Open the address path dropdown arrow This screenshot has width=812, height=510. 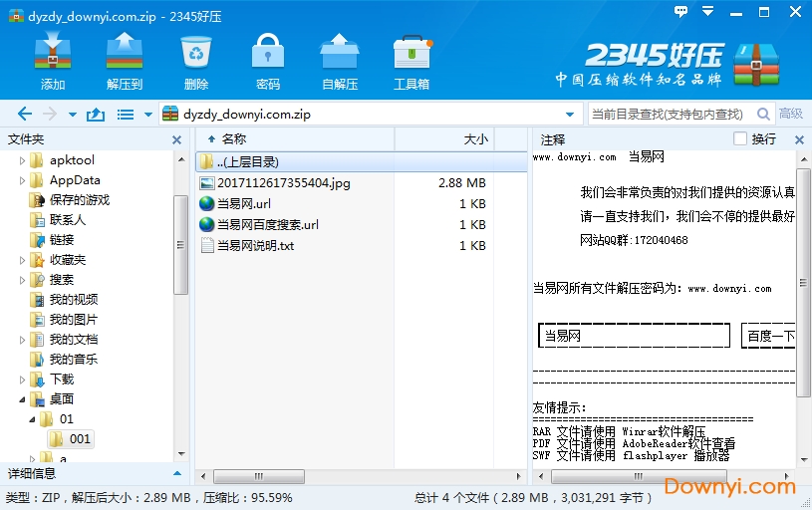tap(570, 115)
